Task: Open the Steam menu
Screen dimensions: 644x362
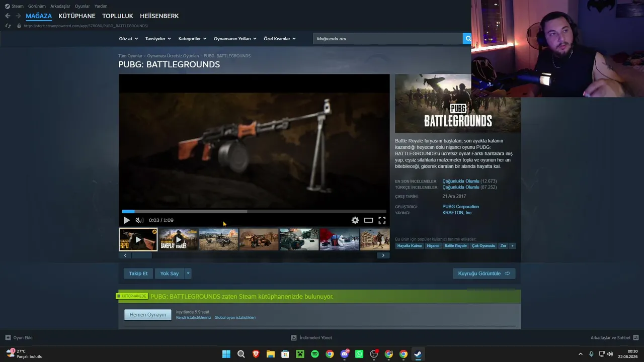Action: point(14,6)
